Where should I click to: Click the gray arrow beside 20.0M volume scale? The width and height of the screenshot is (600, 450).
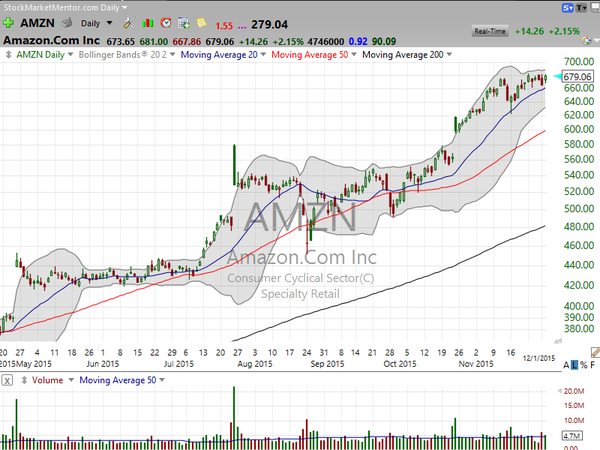point(559,391)
